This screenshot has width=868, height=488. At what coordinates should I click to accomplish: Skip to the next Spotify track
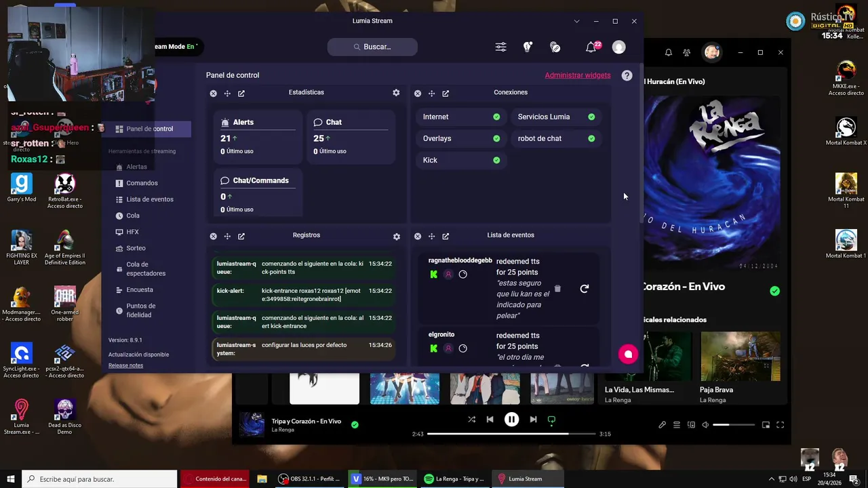point(533,420)
